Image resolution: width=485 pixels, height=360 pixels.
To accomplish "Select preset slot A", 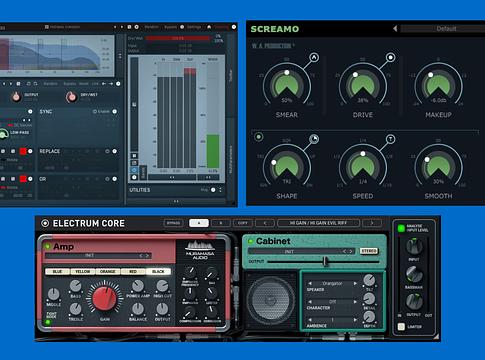I will (199, 223).
